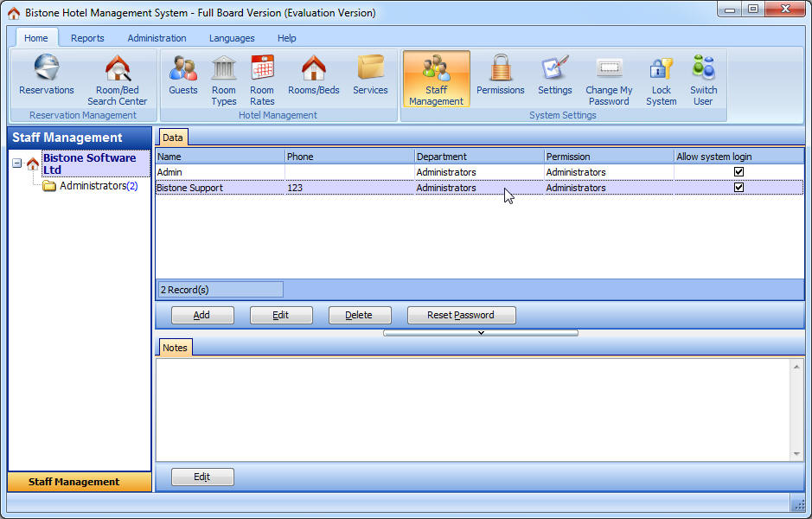Click inside the Notes text area
812x519 pixels.
[471, 408]
